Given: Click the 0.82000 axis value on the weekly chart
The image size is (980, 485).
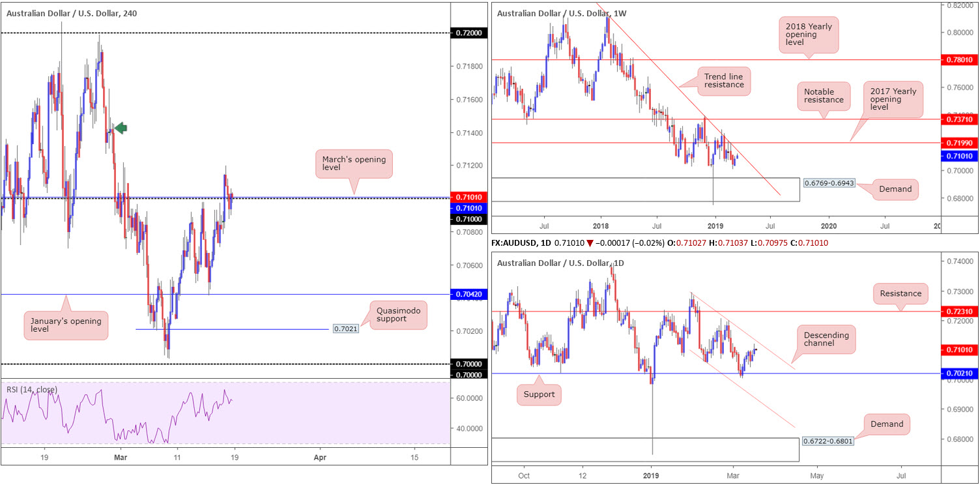Looking at the screenshot, I should 959,5.
